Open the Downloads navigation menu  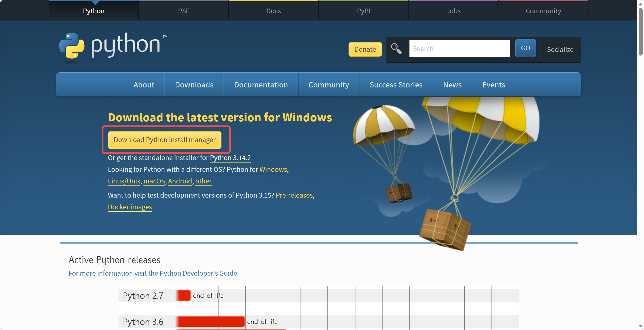[x=194, y=85]
